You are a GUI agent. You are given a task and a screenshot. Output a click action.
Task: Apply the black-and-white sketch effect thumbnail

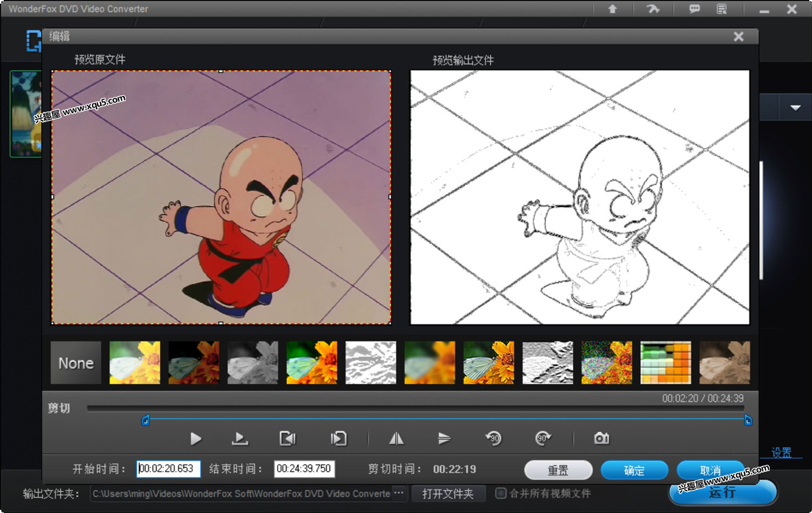tap(371, 363)
